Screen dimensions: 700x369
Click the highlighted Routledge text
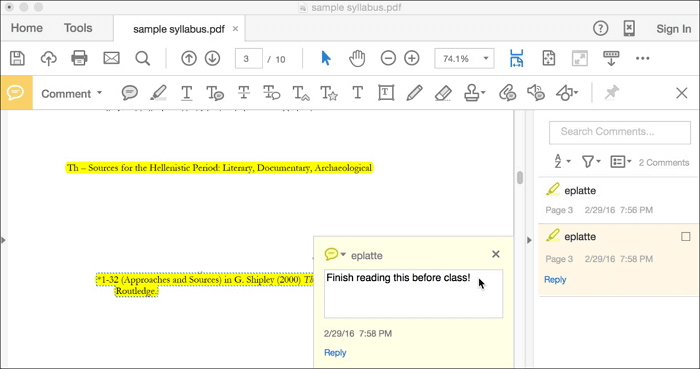[137, 291]
